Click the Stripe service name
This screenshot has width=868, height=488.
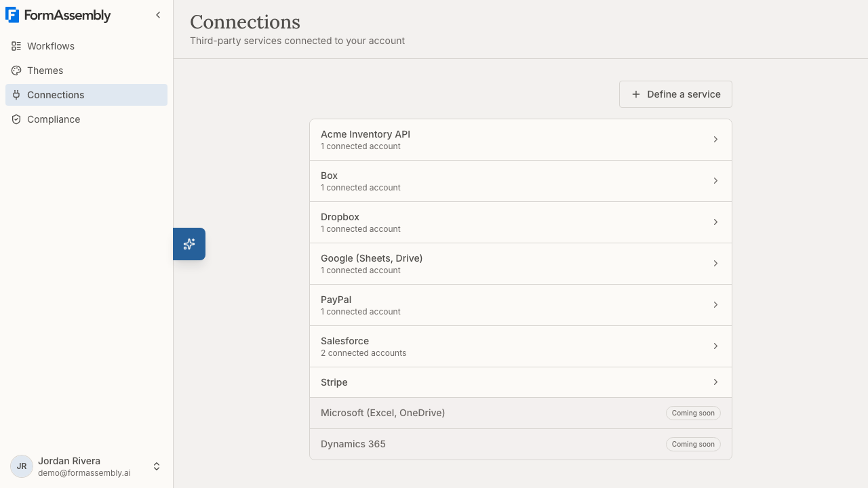(334, 382)
